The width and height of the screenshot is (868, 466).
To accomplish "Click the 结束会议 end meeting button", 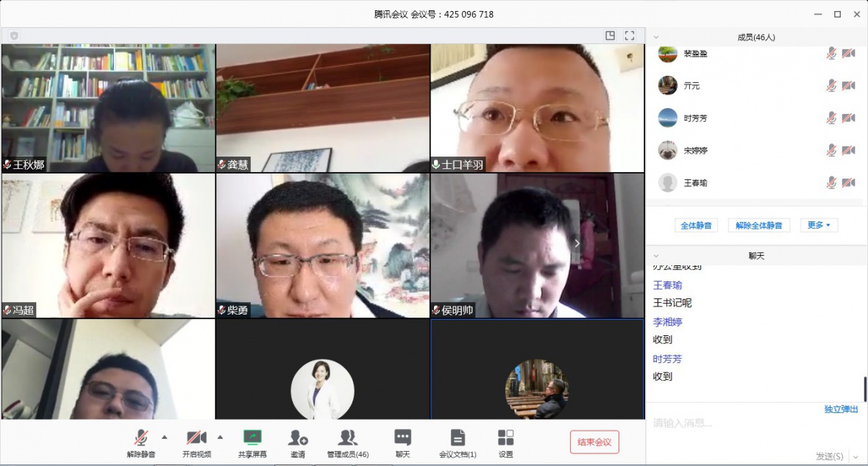I will [594, 442].
